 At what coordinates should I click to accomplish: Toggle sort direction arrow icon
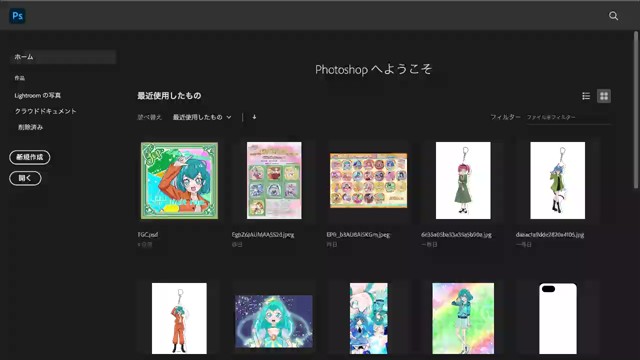pyautogui.click(x=254, y=117)
